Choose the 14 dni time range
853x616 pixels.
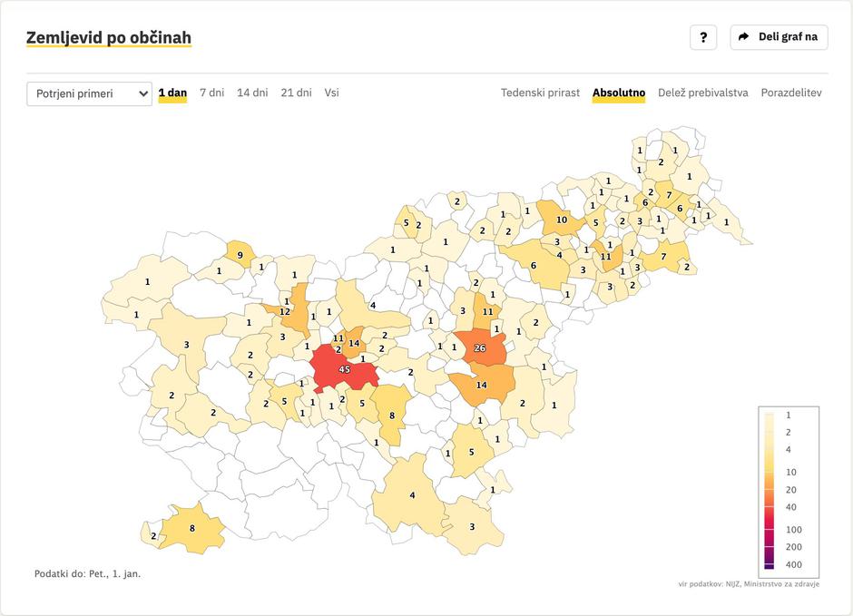(252, 93)
